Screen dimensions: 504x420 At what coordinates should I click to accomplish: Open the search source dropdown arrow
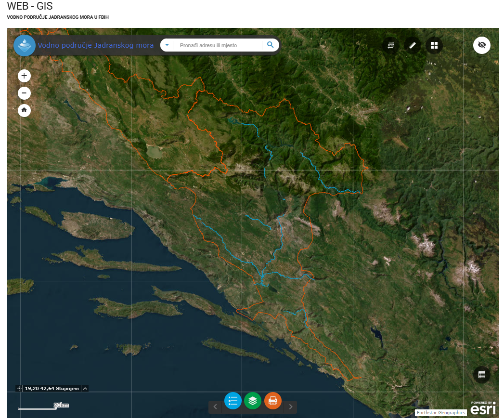[167, 45]
